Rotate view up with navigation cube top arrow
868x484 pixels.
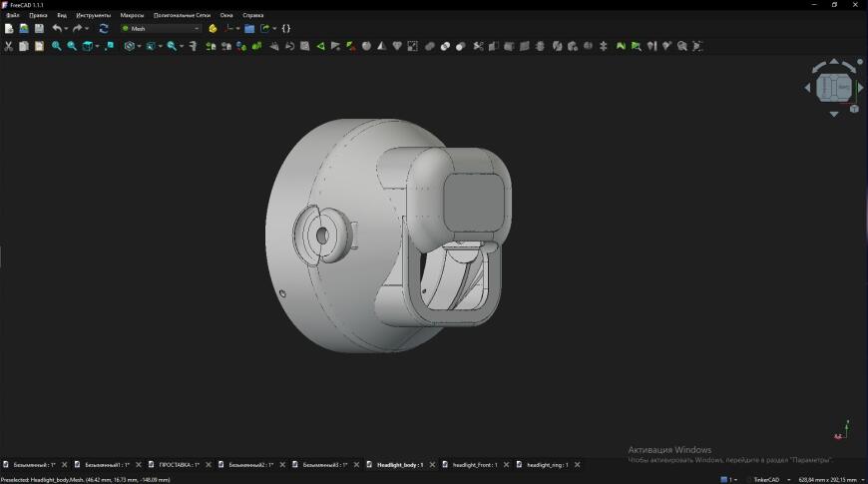click(834, 62)
